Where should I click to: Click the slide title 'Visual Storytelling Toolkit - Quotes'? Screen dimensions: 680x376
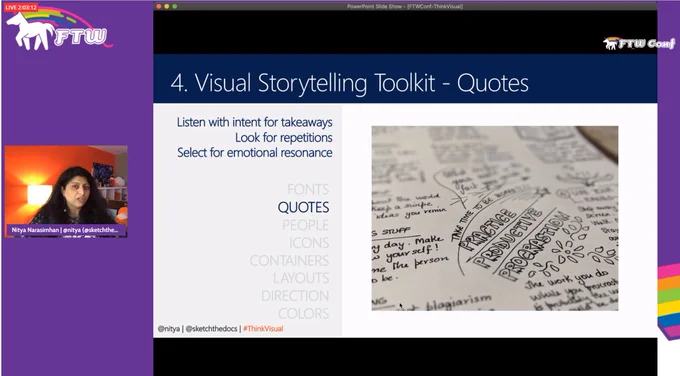click(x=350, y=82)
